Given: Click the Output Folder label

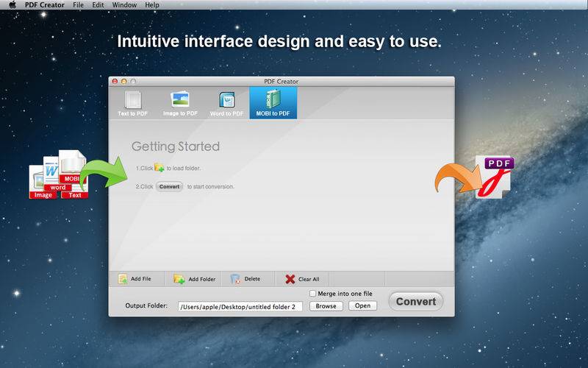Looking at the screenshot, I should (146, 305).
